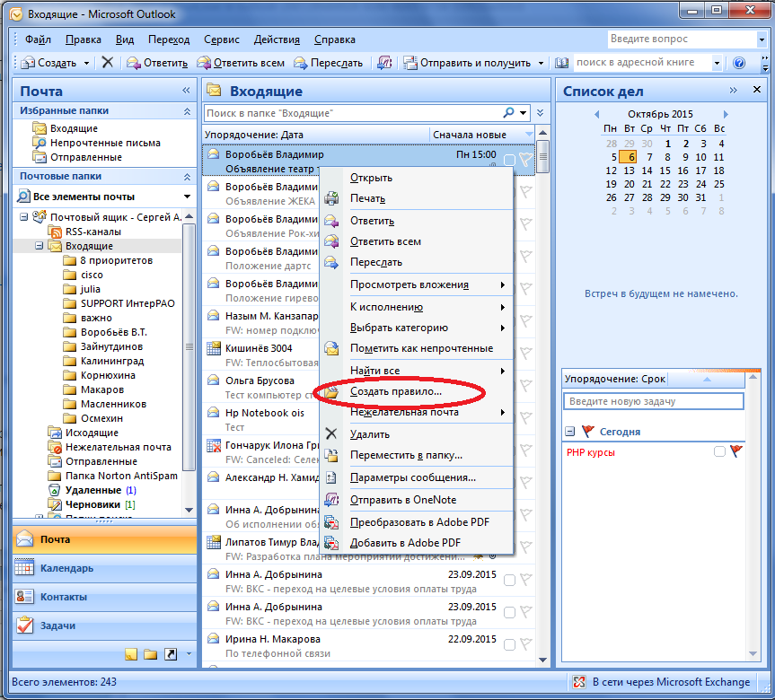Toggle the PHP курсы task completion checkbox
Screen dimensions: 775x700
719,451
